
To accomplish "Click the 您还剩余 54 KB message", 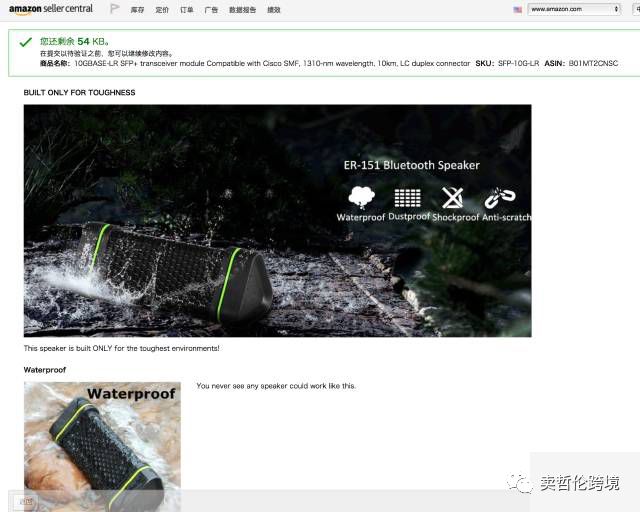I will coord(74,41).
